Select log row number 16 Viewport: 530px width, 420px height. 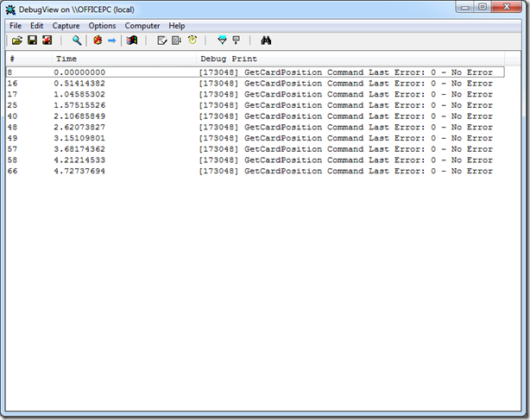pyautogui.click(x=256, y=83)
